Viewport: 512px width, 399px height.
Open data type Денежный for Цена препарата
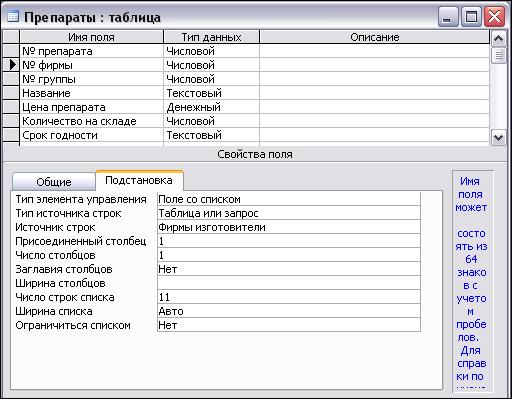click(x=211, y=107)
